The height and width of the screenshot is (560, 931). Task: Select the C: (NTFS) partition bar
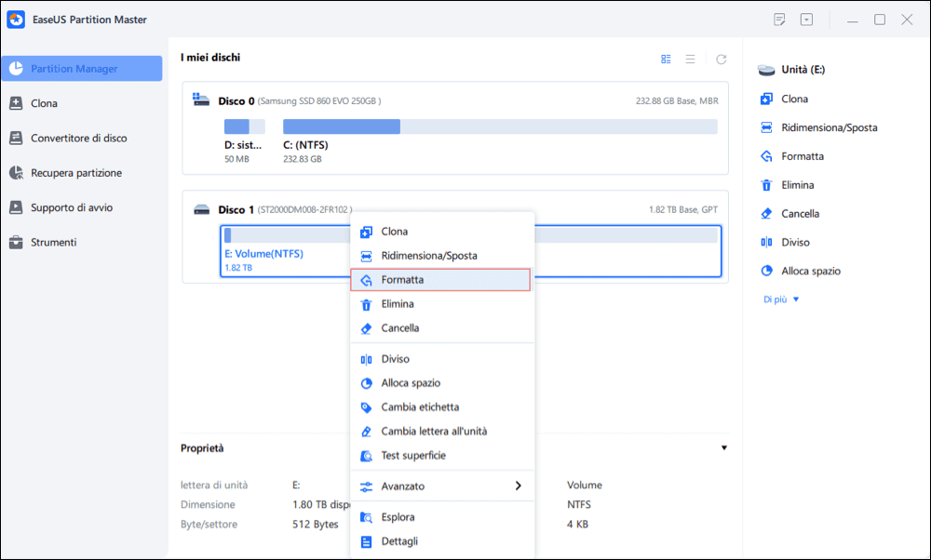click(x=500, y=127)
